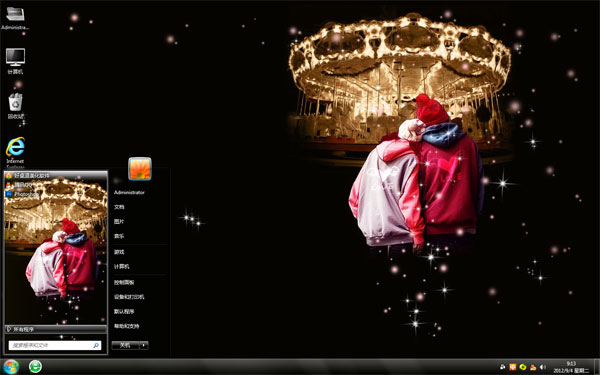Open 计算机 in the Start menu right pane
The width and height of the screenshot is (600, 375).
121,266
